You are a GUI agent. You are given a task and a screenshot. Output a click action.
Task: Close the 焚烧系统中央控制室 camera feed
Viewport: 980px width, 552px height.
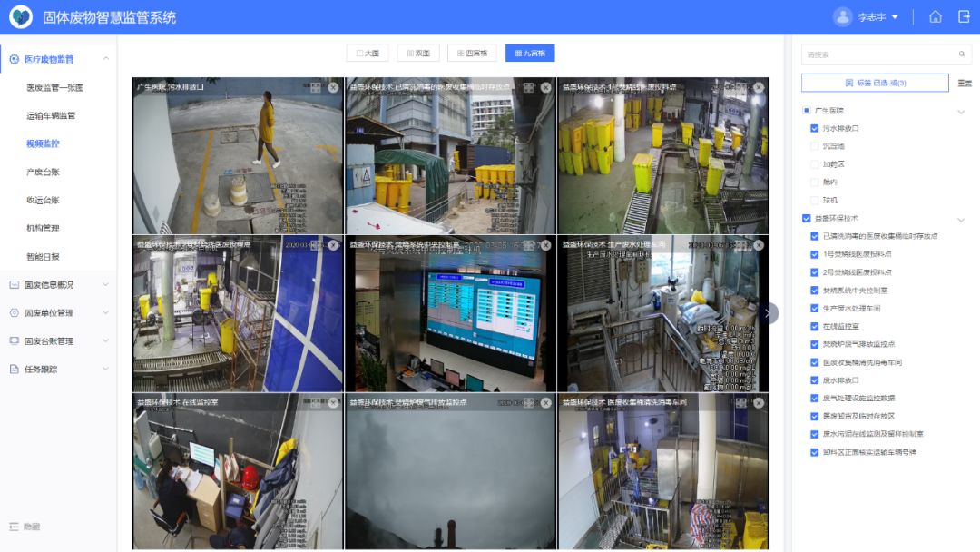click(545, 246)
